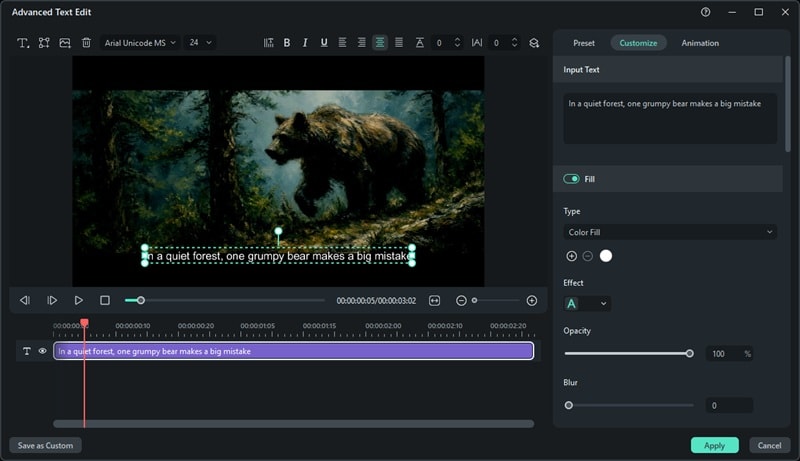This screenshot has width=800, height=461.
Task: Click the Add Shape tool icon
Action: (44, 43)
